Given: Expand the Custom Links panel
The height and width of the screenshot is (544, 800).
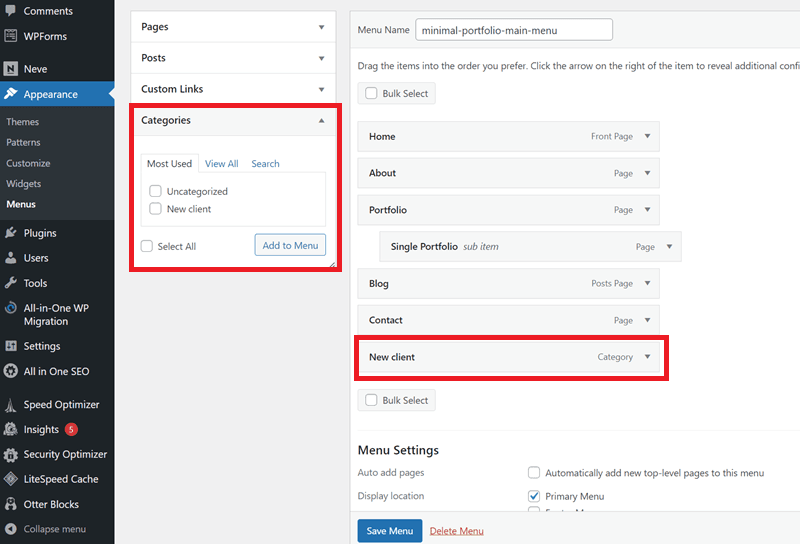Looking at the screenshot, I should tap(321, 89).
